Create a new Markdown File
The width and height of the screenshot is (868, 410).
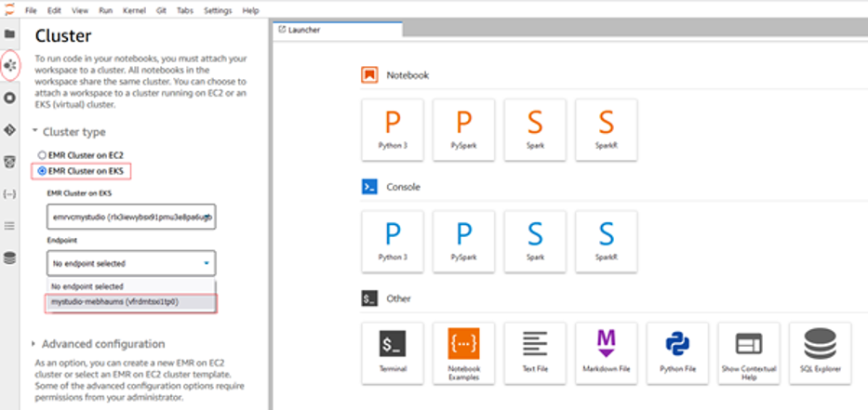(x=607, y=353)
